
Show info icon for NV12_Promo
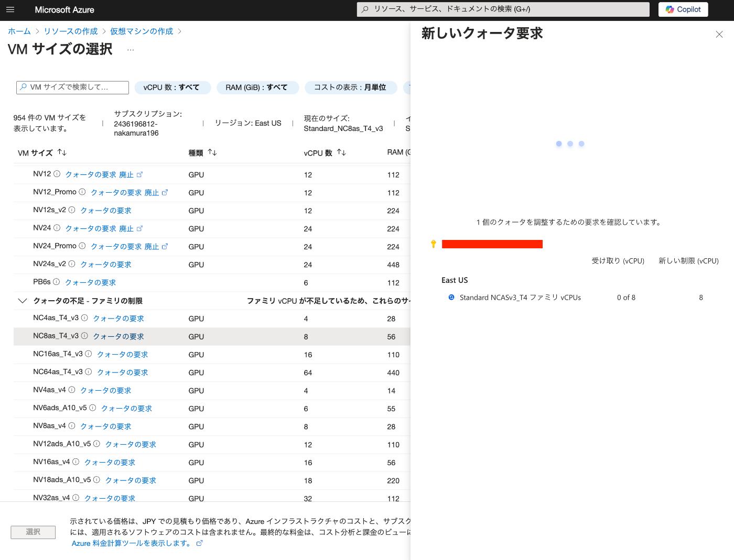click(x=82, y=192)
